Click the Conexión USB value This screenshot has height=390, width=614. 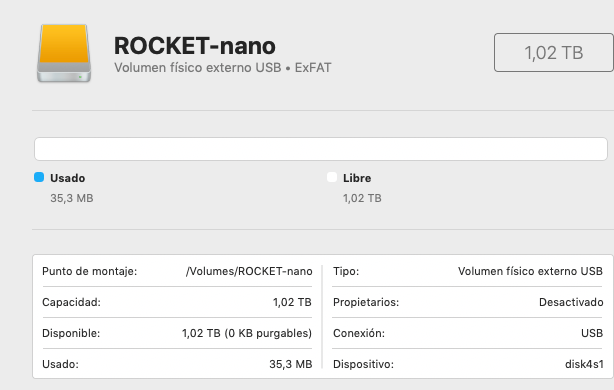592,333
